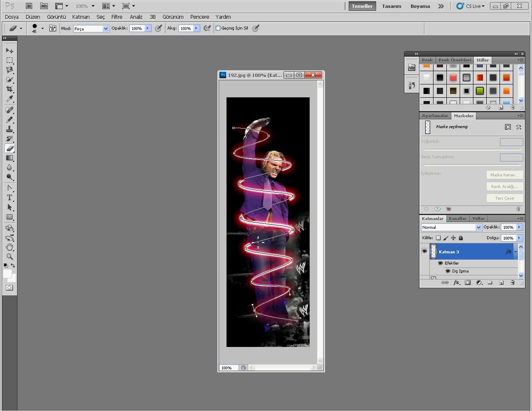This screenshot has width=532, height=411.
Task: Switch to the Ayarlamalar tab
Action: (435, 116)
